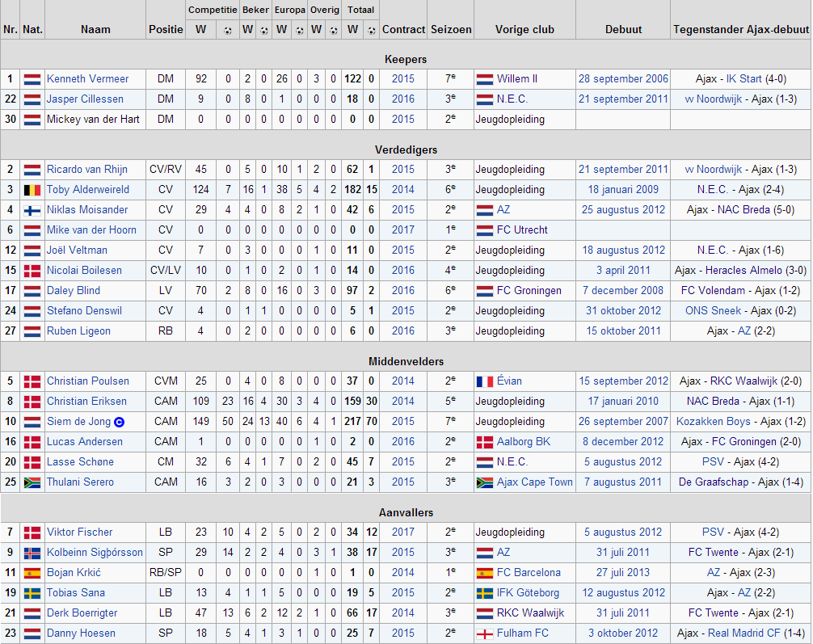Image resolution: width=813 pixels, height=644 pixels.
Task: Open the Kolbeinn Sigþórsson link
Action: tap(95, 552)
